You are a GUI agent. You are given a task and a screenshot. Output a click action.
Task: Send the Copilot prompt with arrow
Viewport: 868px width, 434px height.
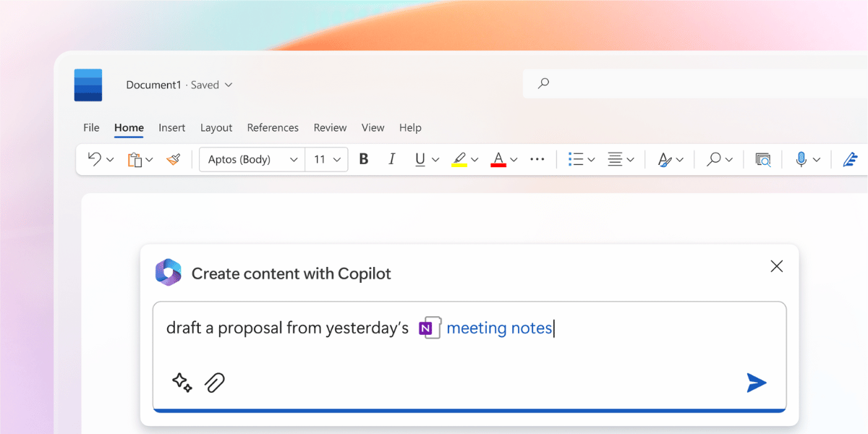757,383
